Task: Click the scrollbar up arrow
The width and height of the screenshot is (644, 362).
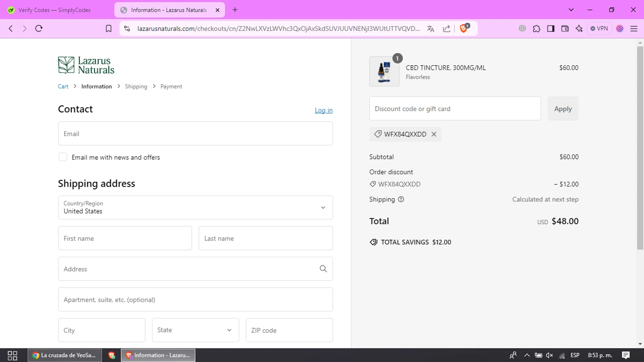Action: click(x=640, y=43)
